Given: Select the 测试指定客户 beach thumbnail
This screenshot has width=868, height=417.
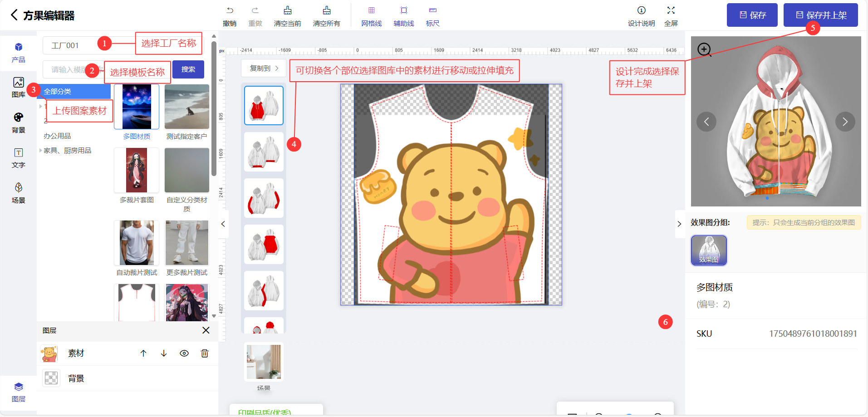Looking at the screenshot, I should pos(187,107).
